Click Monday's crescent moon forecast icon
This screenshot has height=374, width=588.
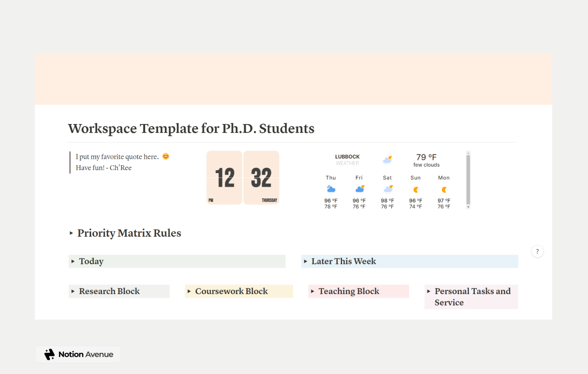click(443, 189)
